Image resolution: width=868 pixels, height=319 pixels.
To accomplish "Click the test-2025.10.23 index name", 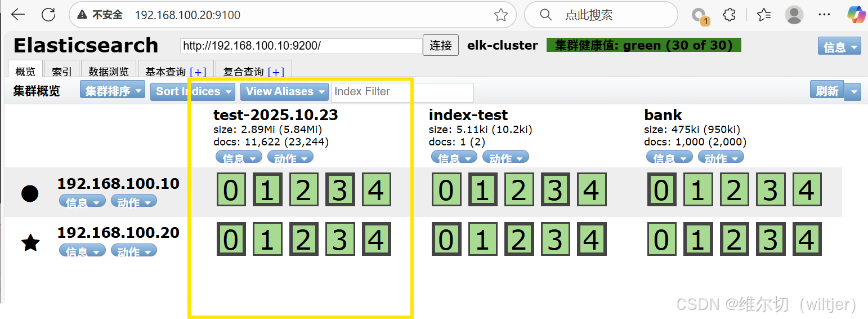I will click(x=275, y=115).
